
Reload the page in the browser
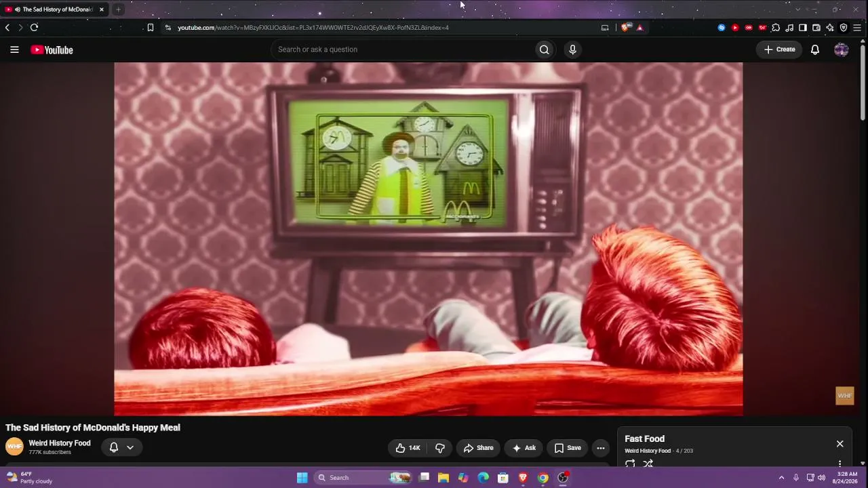tap(34, 28)
